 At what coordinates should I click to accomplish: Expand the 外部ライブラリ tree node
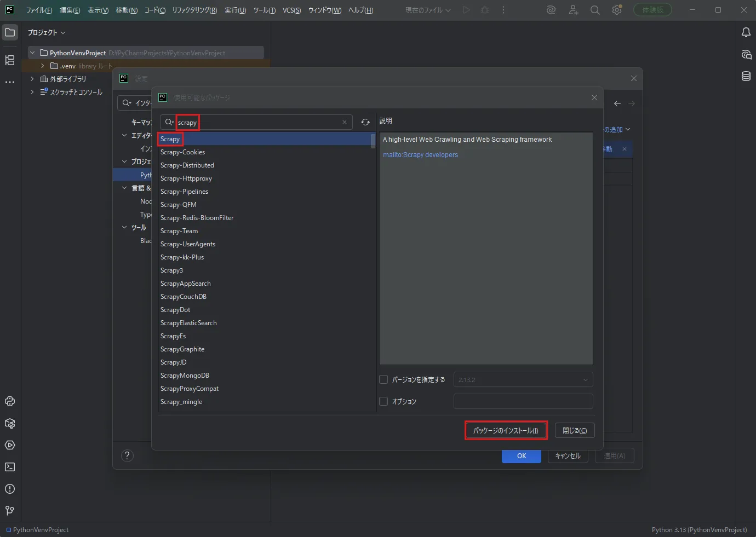[x=32, y=79]
